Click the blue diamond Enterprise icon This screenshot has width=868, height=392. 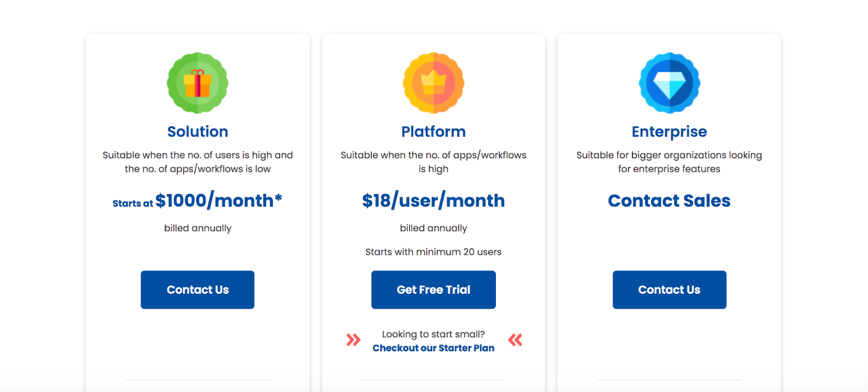(669, 83)
